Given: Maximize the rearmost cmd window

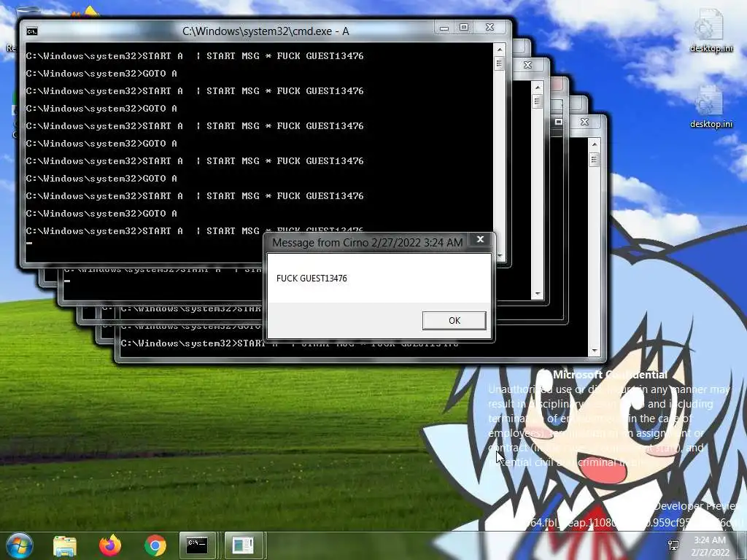Looking at the screenshot, I should 558,122.
